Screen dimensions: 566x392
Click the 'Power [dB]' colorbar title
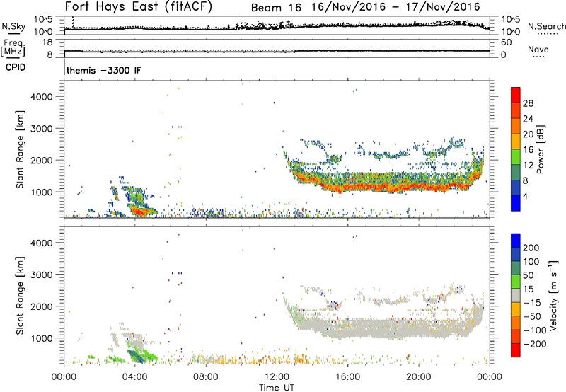pyautogui.click(x=541, y=149)
